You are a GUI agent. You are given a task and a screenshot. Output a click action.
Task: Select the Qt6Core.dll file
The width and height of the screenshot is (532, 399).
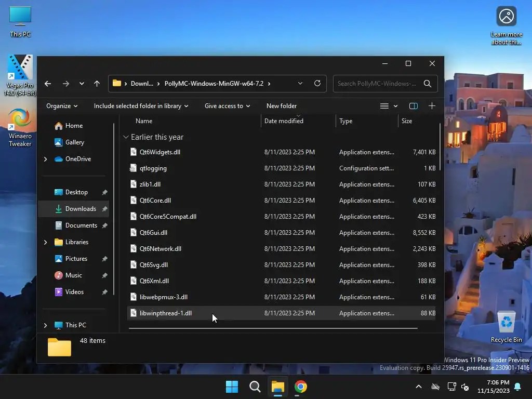281,201
